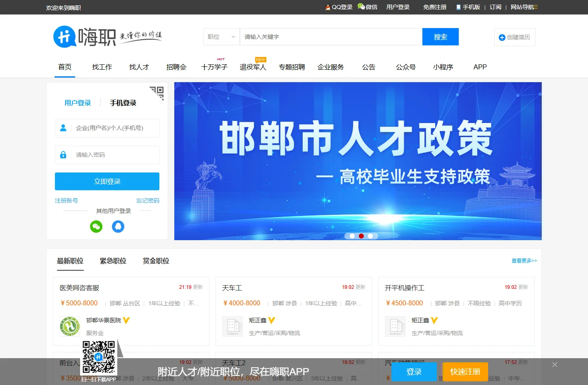The image size is (588, 385).
Task: Click 免费注册 in top bar
Action: coord(435,7)
